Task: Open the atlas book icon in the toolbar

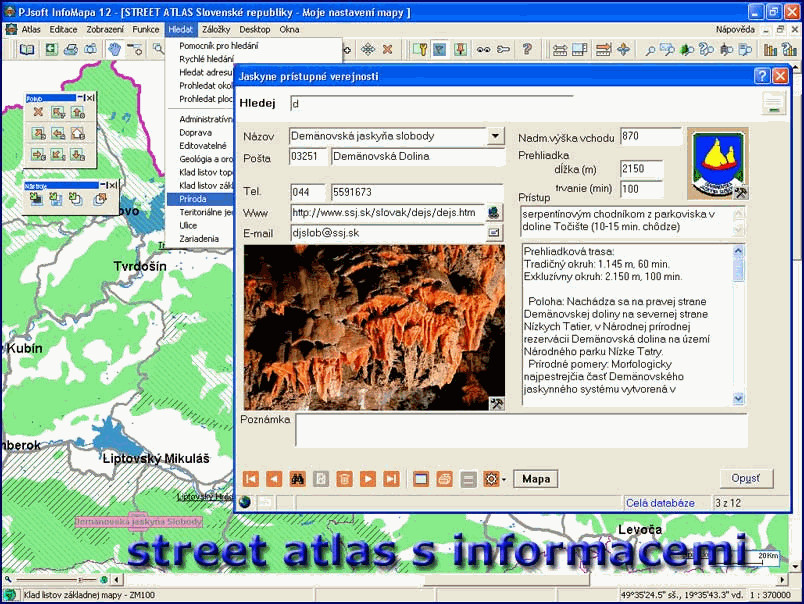Action: [27, 49]
